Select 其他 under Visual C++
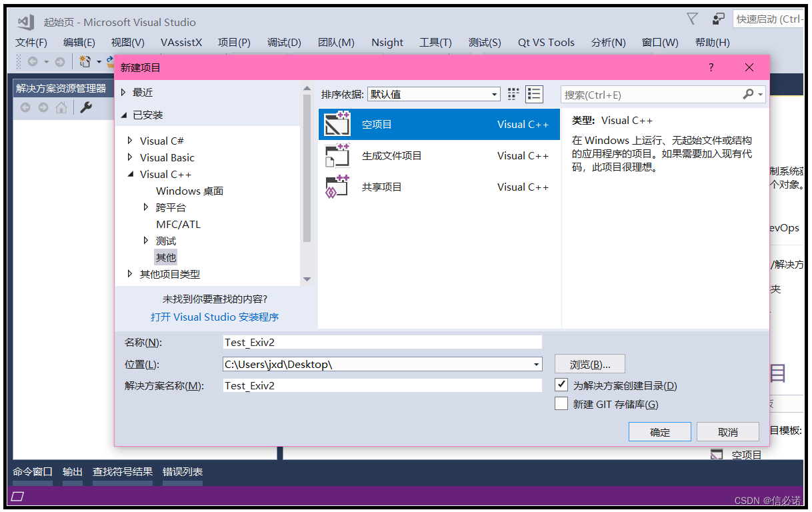This screenshot has width=812, height=512. click(166, 257)
